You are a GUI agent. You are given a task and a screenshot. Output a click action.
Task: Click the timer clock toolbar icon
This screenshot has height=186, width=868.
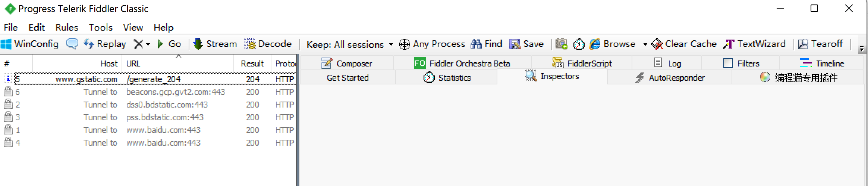tap(579, 44)
